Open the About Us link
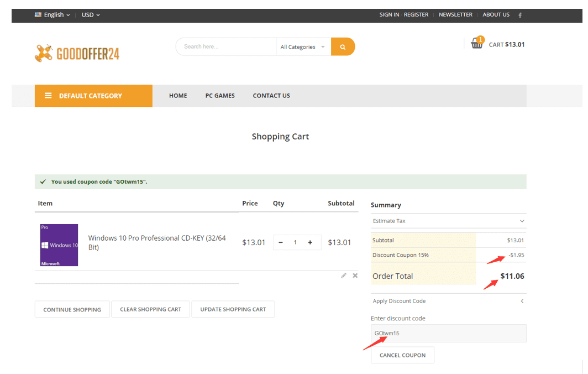Screen dimensions: 588x374 pyautogui.click(x=496, y=14)
